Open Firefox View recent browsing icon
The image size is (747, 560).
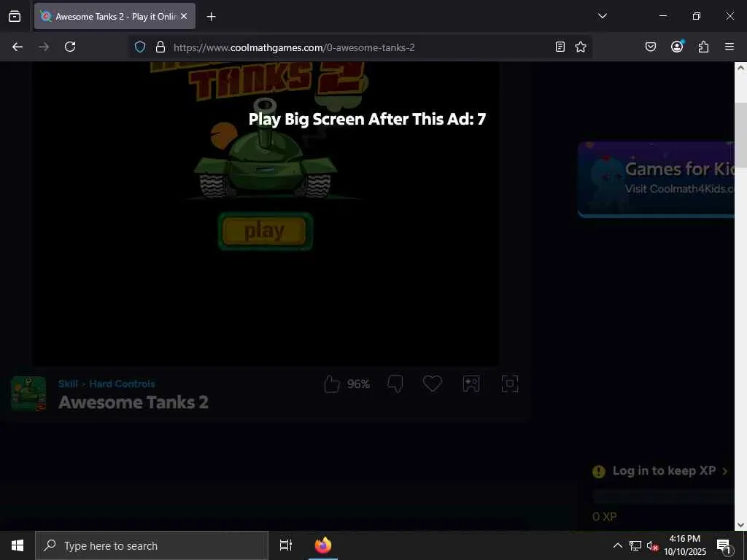tap(15, 16)
